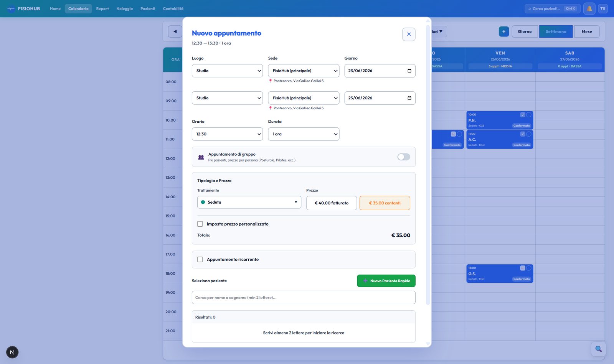Check Imposta prezzo personalizzato
The image size is (614, 364).
(x=200, y=224)
